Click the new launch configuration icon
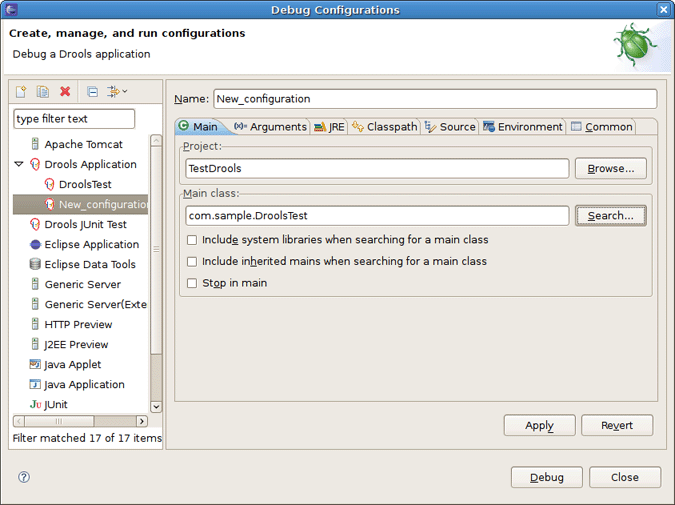This screenshot has width=675, height=505. [21, 91]
